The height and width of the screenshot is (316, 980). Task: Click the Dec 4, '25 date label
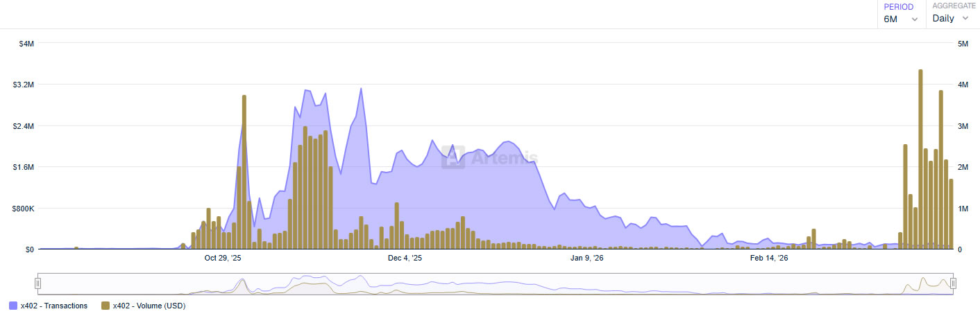(405, 258)
